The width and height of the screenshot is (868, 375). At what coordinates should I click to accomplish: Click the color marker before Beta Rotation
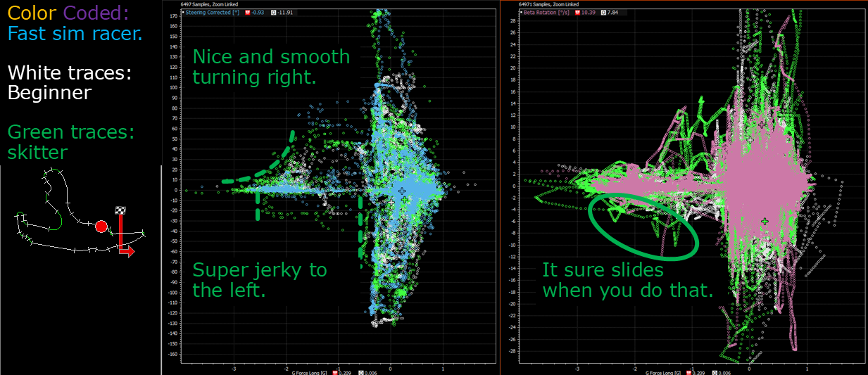pos(521,12)
